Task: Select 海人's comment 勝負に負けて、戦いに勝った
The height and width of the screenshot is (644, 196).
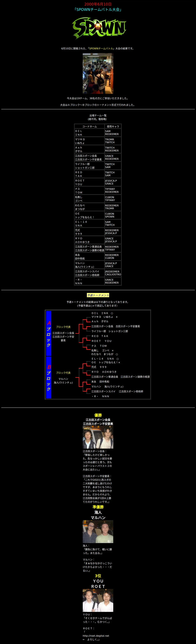Action: pos(97,551)
